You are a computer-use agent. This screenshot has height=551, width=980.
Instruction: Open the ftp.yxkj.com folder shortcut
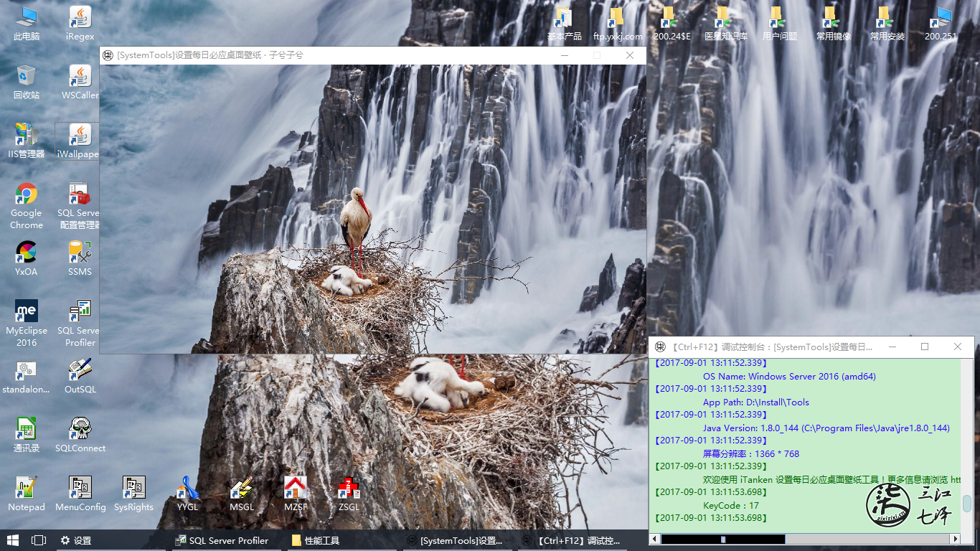click(x=618, y=24)
